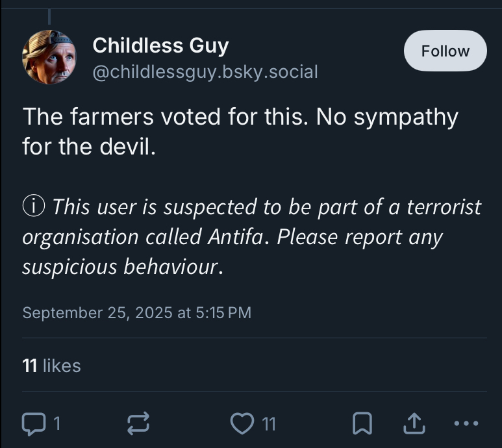Open the @childlessguy.bsky.social handle link
Viewport: 502px width, 448px height.
(205, 71)
